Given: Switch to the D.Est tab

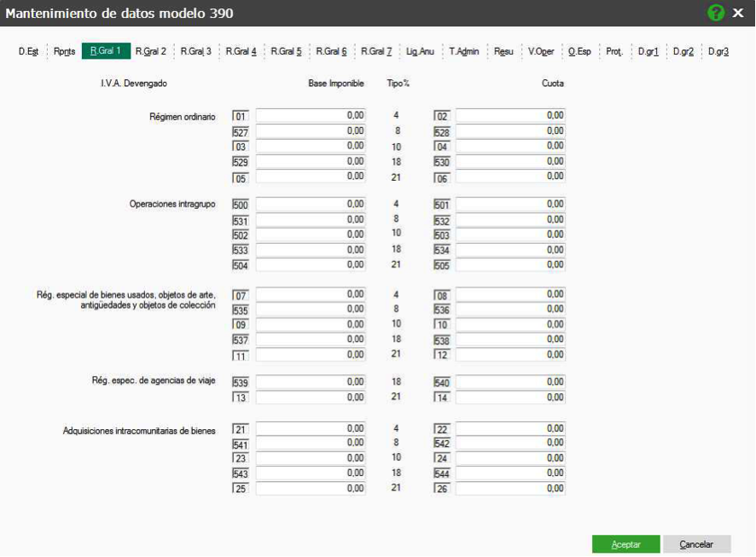Looking at the screenshot, I should (28, 51).
